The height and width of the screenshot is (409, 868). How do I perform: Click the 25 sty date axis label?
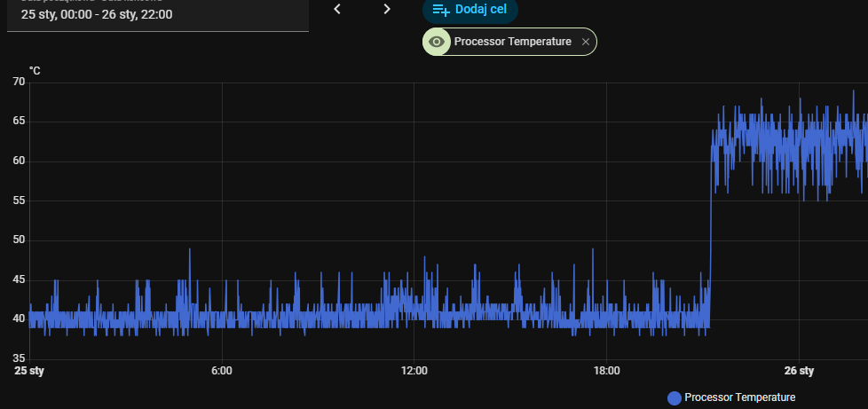29,371
